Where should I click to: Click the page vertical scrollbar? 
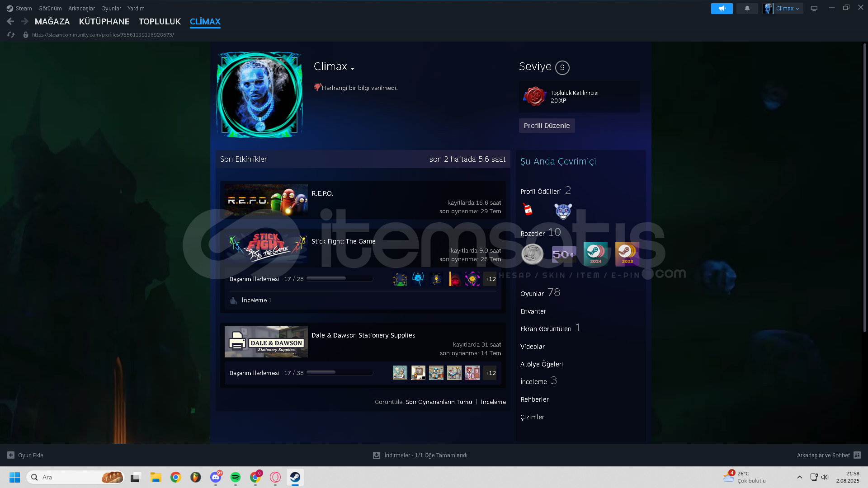[x=865, y=188]
